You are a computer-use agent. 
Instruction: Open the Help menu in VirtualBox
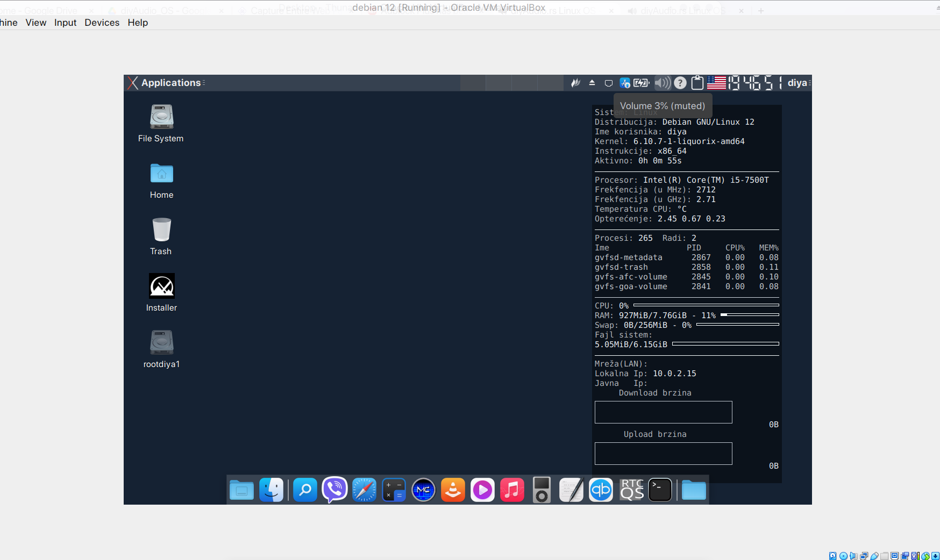click(138, 23)
